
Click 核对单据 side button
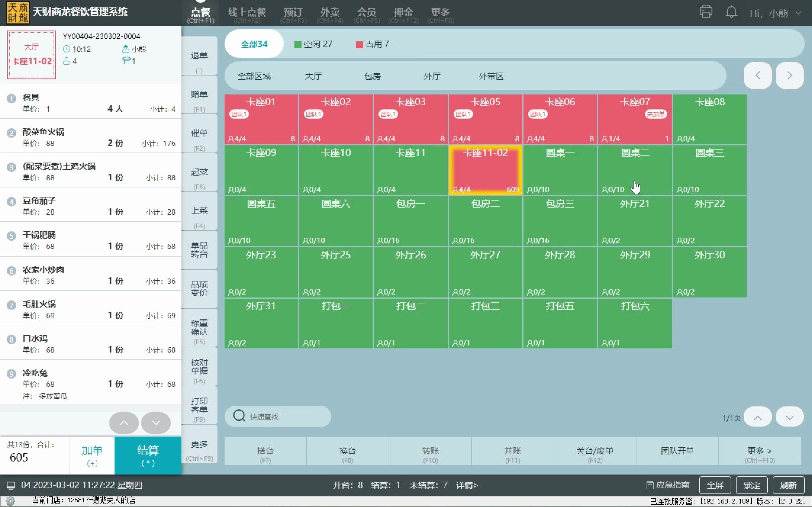coord(199,367)
